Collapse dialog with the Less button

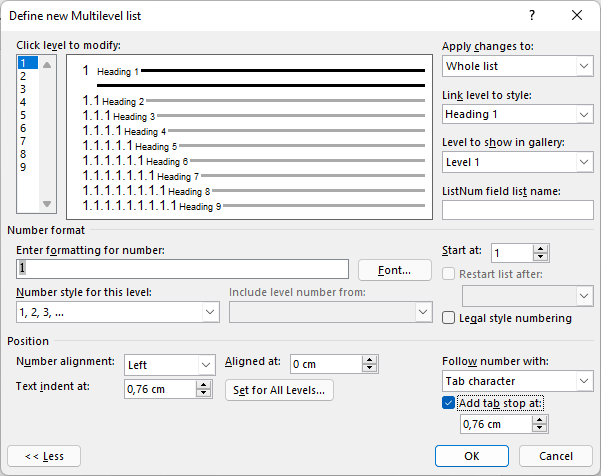(x=44, y=456)
